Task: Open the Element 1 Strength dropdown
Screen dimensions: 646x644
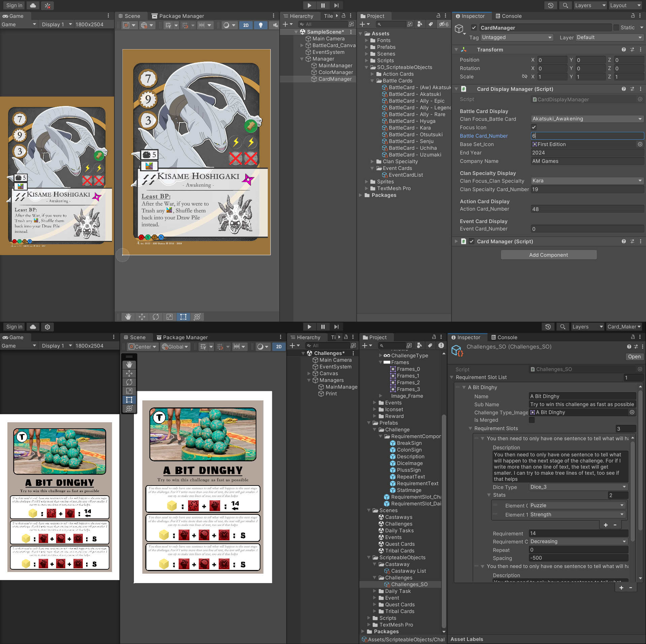Action: (x=577, y=514)
